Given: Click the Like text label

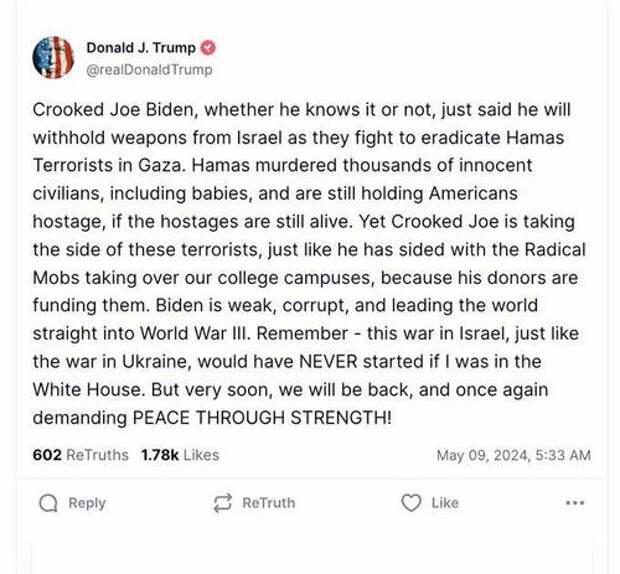Looking at the screenshot, I should pos(445,503).
